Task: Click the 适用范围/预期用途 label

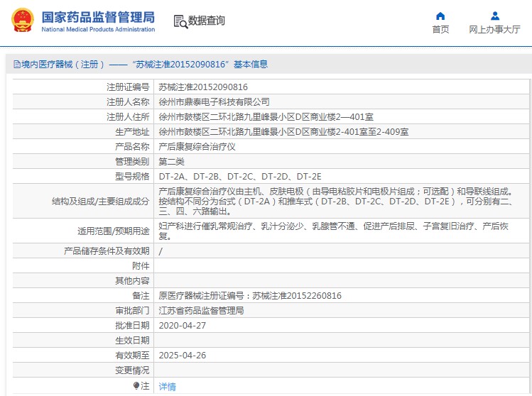Action: point(114,231)
